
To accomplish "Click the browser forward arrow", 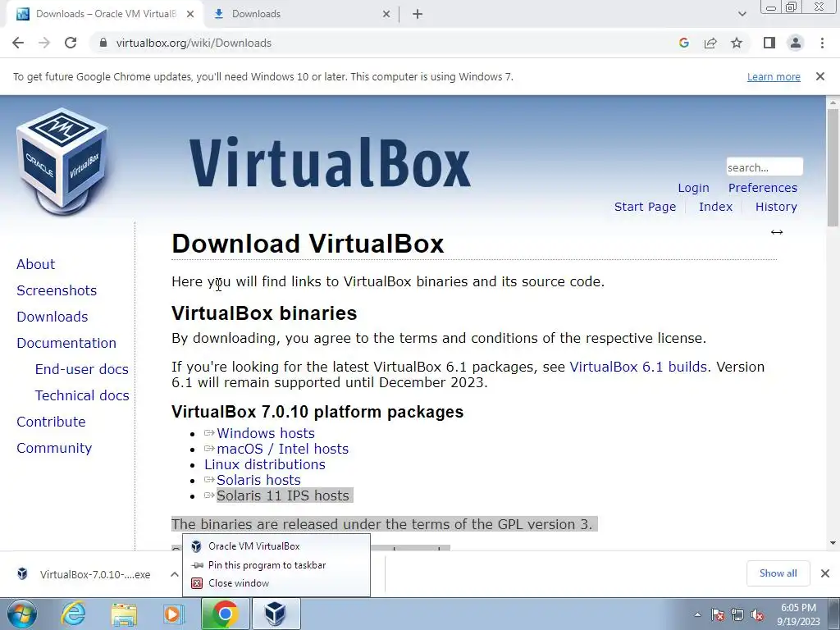I will tap(44, 43).
